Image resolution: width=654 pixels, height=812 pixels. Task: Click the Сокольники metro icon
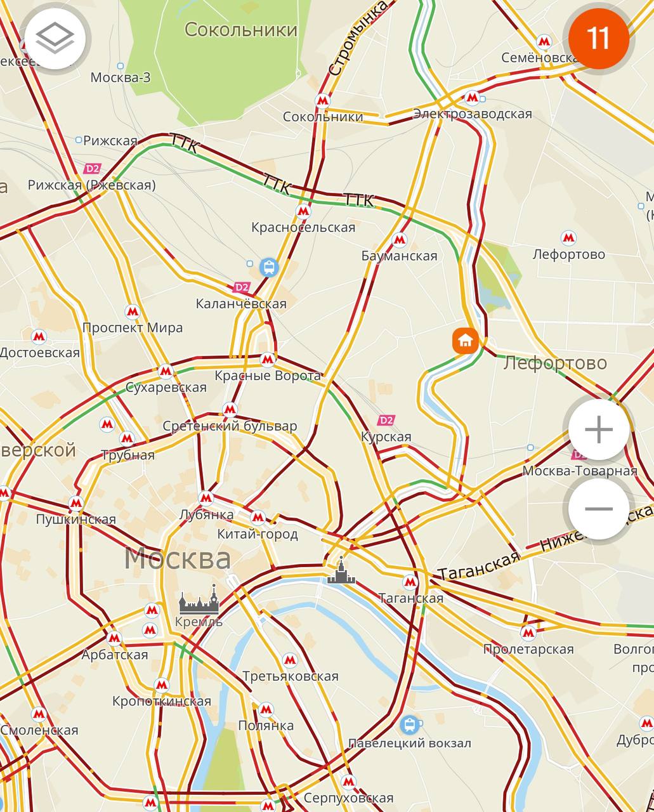click(x=323, y=100)
